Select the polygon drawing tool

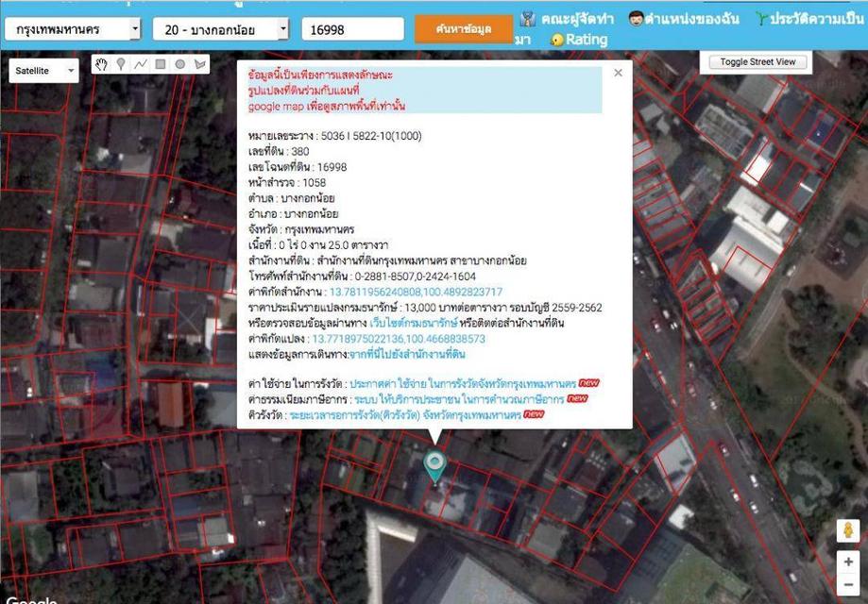[x=200, y=64]
